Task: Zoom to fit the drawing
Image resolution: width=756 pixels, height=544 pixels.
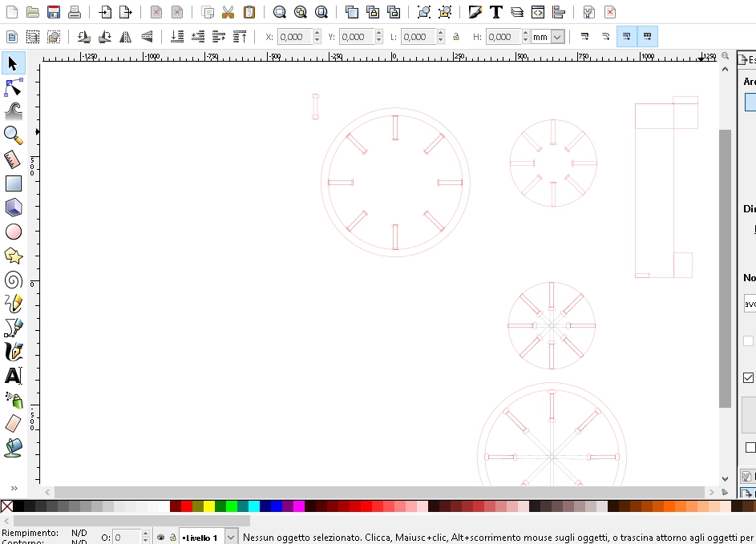Action: [x=301, y=12]
